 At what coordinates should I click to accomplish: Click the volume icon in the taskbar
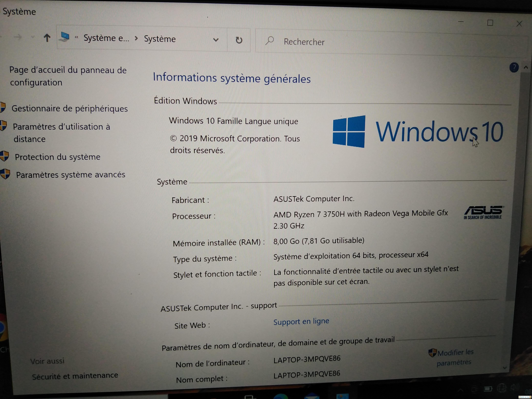click(x=514, y=387)
